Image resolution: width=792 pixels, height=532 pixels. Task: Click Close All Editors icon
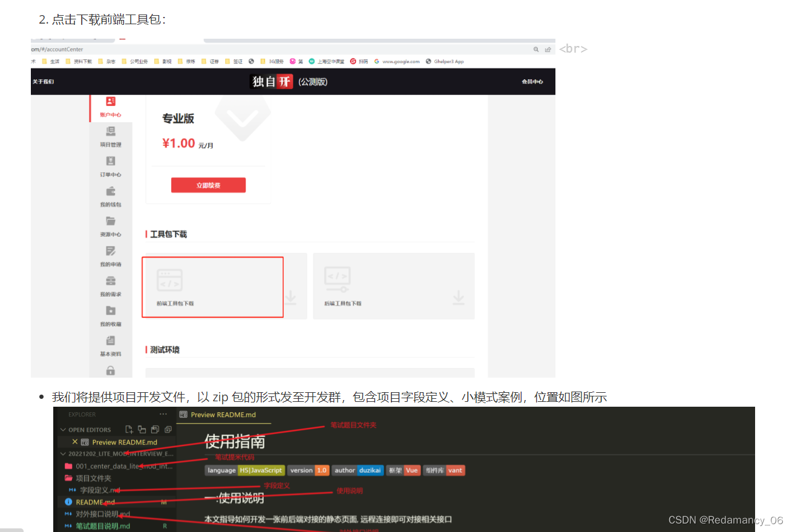pyautogui.click(x=167, y=429)
